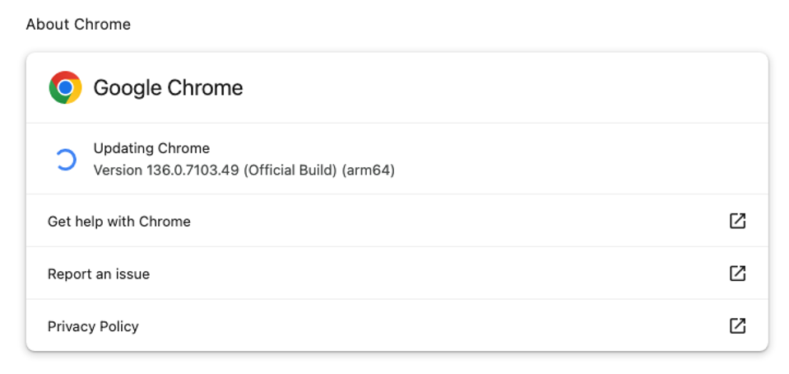Click the (Official Build) label

pyautogui.click(x=290, y=171)
